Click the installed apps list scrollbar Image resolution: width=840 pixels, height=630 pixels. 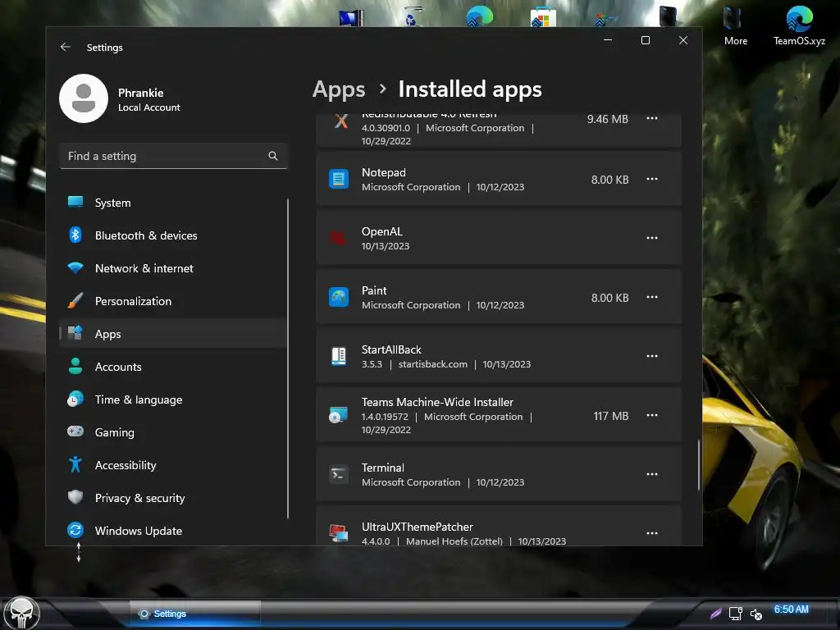[x=699, y=465]
